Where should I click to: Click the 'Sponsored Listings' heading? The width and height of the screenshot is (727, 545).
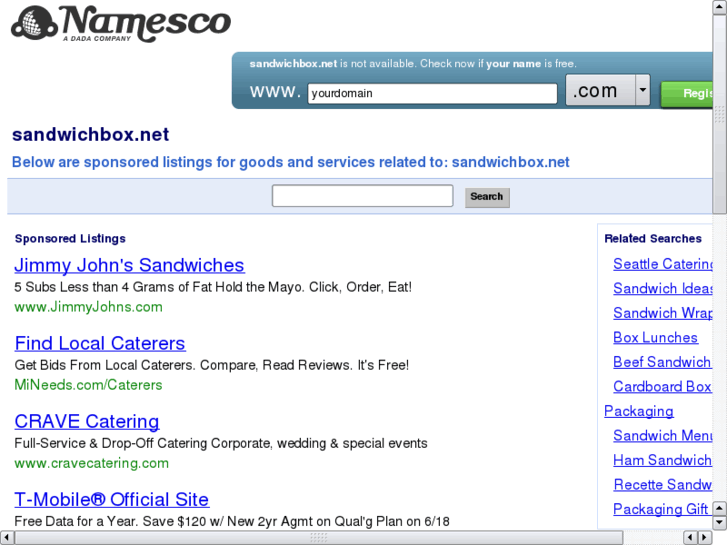pyautogui.click(x=70, y=238)
